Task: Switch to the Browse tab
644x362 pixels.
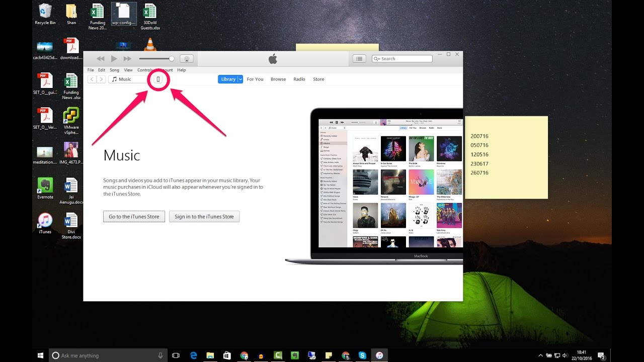Action: pyautogui.click(x=278, y=79)
